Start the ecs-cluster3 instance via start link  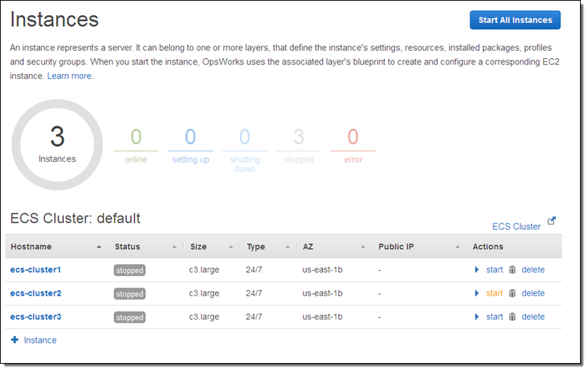point(494,317)
